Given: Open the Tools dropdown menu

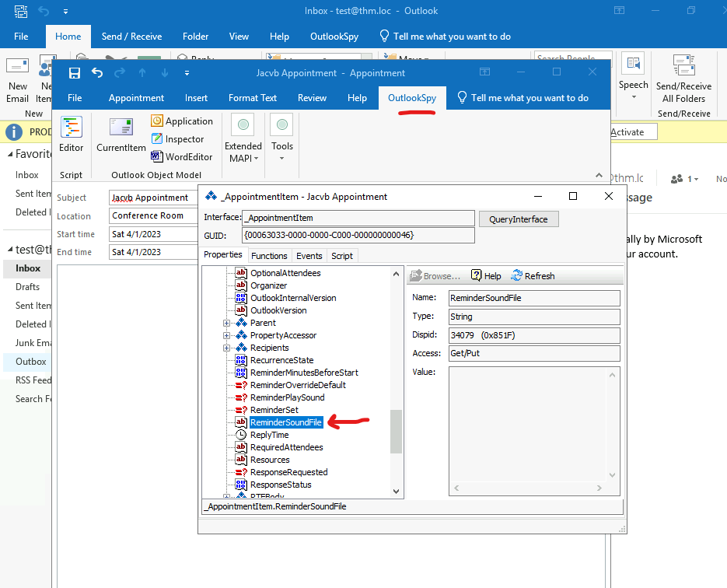Looking at the screenshot, I should coord(281,152).
